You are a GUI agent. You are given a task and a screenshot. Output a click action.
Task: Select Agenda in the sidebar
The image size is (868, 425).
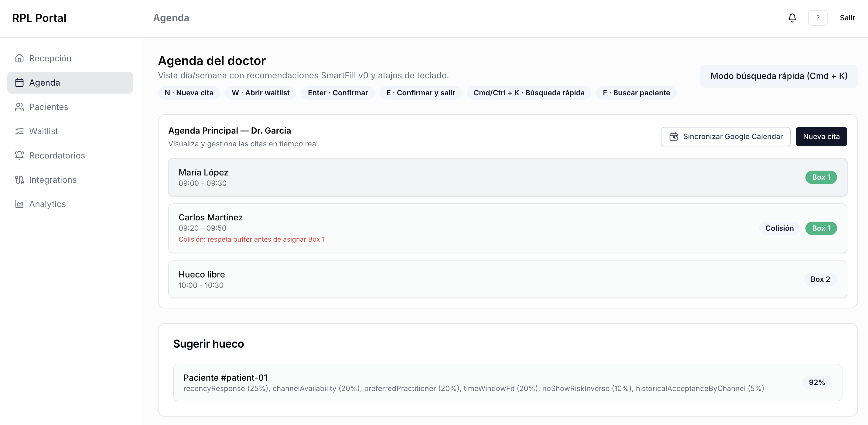(70, 83)
